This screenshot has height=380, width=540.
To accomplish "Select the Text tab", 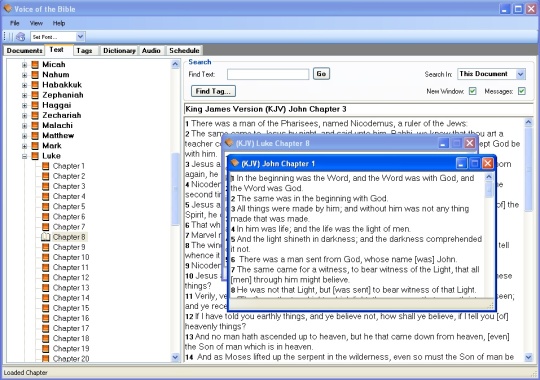I will tap(56, 50).
